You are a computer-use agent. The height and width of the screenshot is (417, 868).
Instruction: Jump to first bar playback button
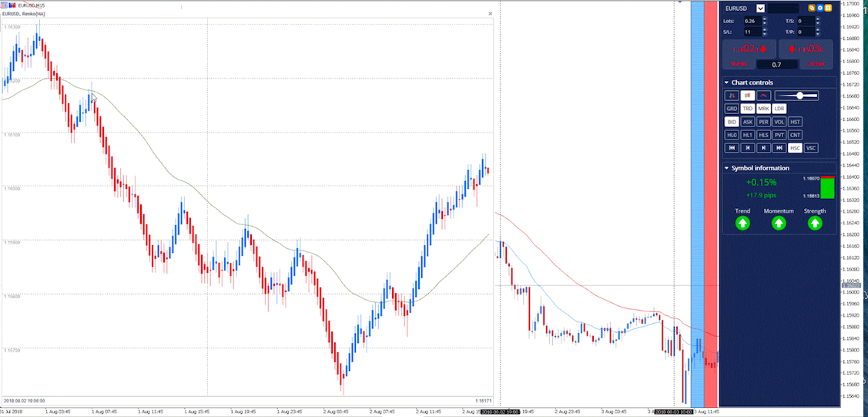(x=732, y=148)
